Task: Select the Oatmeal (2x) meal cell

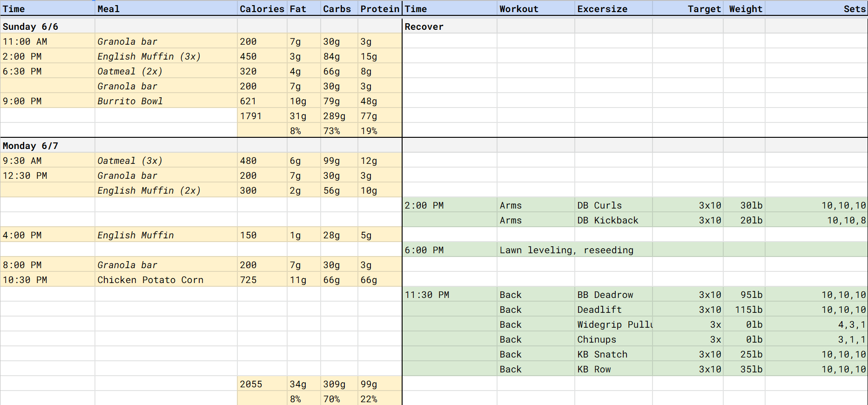Action: [x=166, y=71]
